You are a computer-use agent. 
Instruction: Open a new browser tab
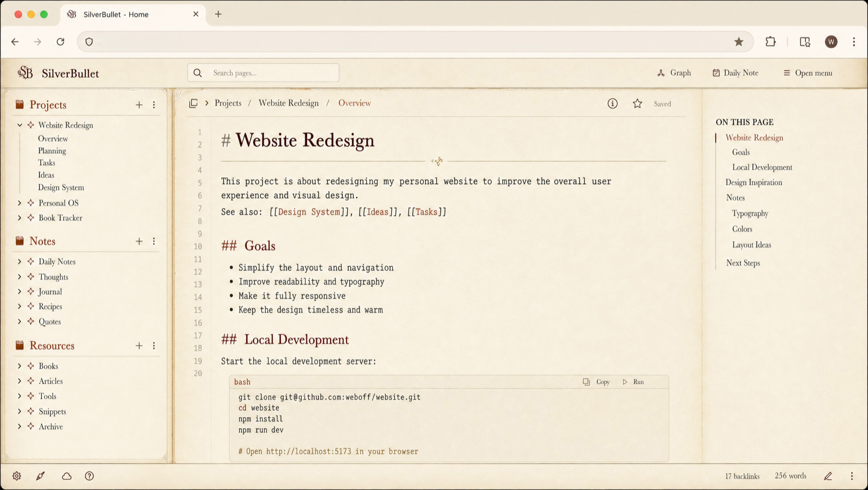218,14
